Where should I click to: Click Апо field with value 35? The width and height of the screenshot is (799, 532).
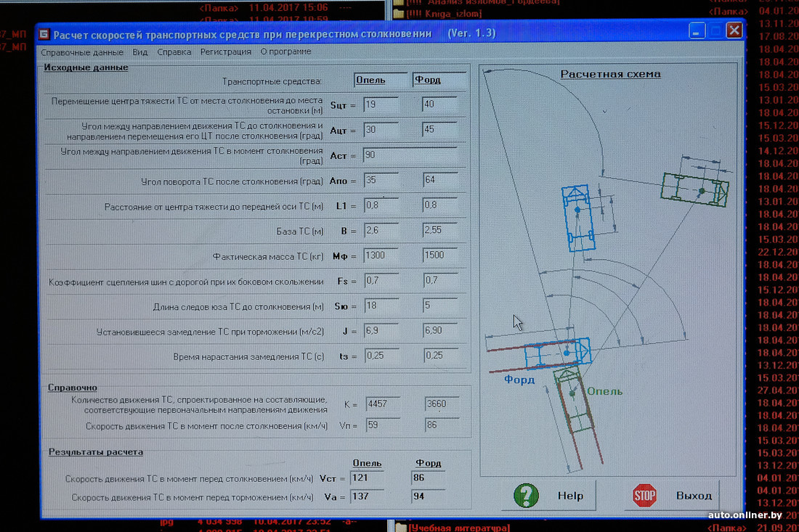click(381, 180)
